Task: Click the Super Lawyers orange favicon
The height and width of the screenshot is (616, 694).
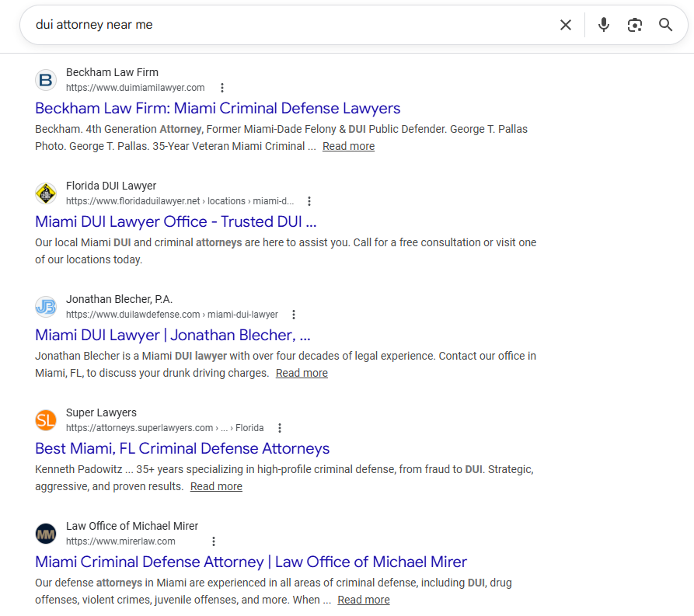Action: [46, 420]
